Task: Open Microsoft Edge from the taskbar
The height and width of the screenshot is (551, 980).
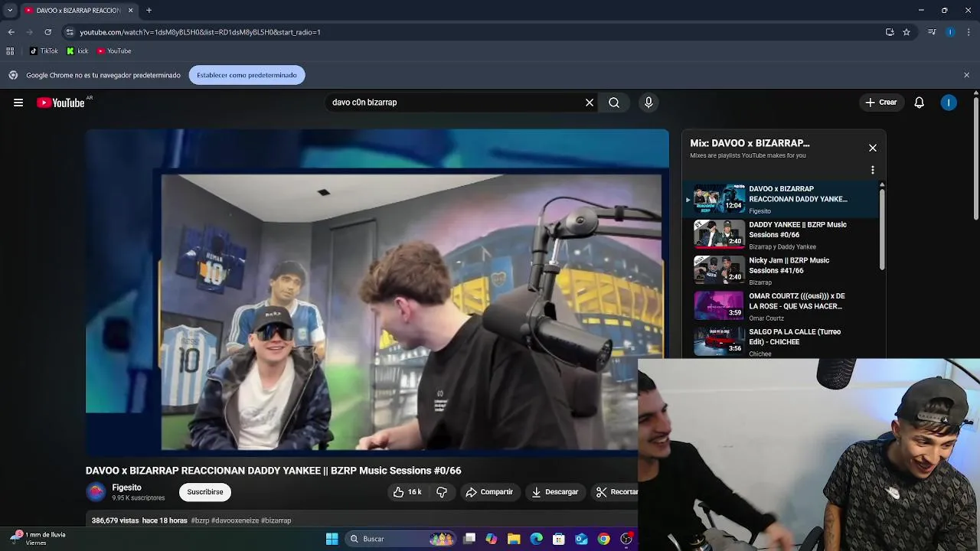Action: coord(537,539)
